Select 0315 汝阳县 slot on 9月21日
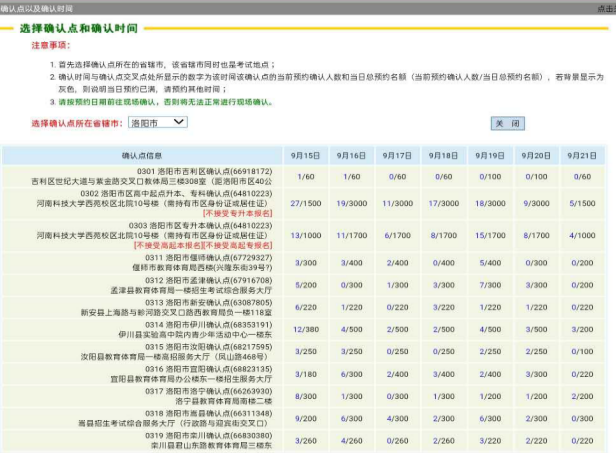 click(x=581, y=351)
